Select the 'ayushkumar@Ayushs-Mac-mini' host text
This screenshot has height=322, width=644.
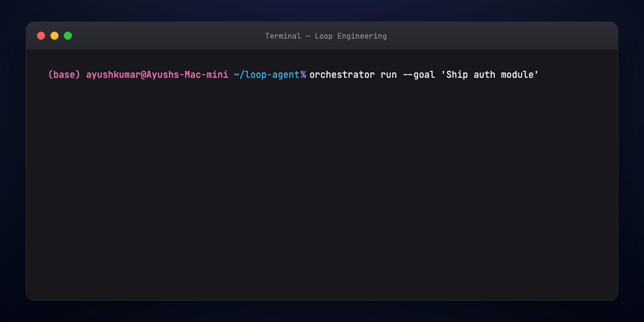pos(157,75)
